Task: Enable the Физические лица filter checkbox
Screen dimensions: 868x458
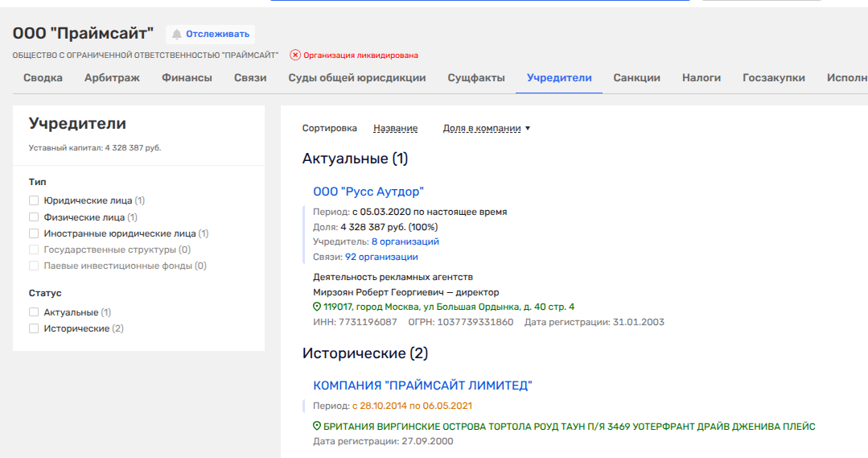Action: point(34,217)
